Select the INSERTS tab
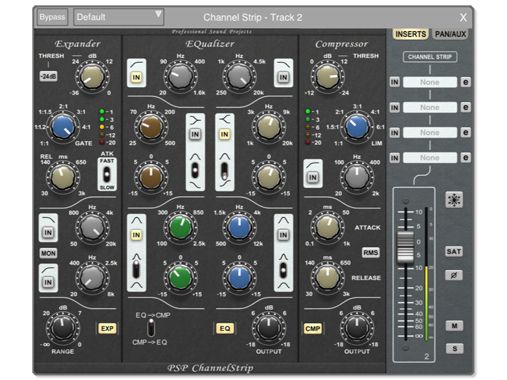This screenshot has width=507, height=380. point(410,34)
